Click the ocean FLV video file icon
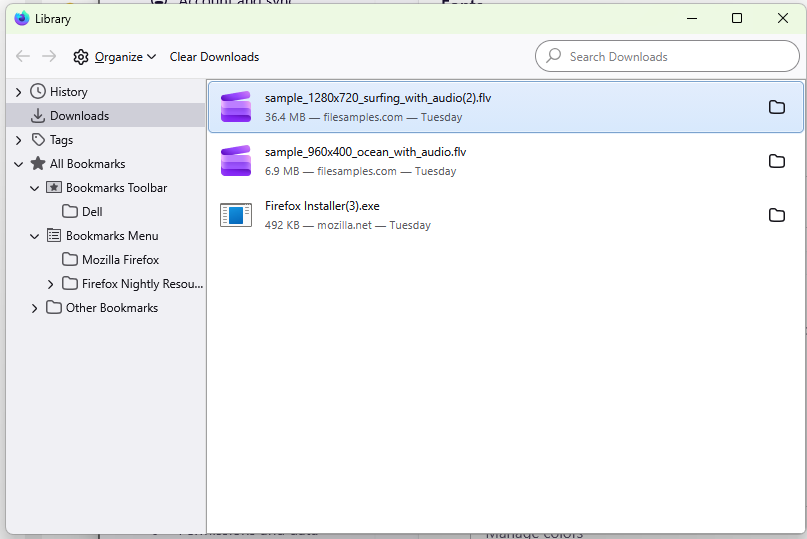 [x=236, y=161]
